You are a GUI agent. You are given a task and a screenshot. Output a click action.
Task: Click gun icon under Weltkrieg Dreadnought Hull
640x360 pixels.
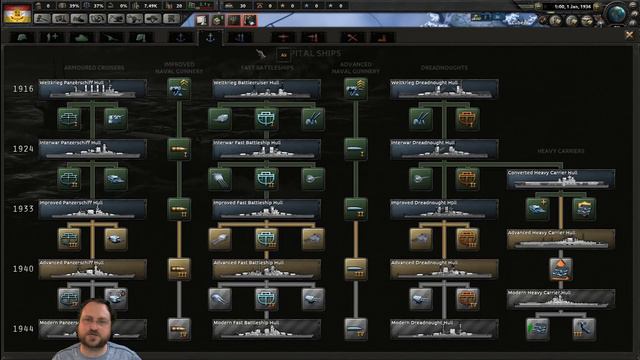click(x=421, y=119)
